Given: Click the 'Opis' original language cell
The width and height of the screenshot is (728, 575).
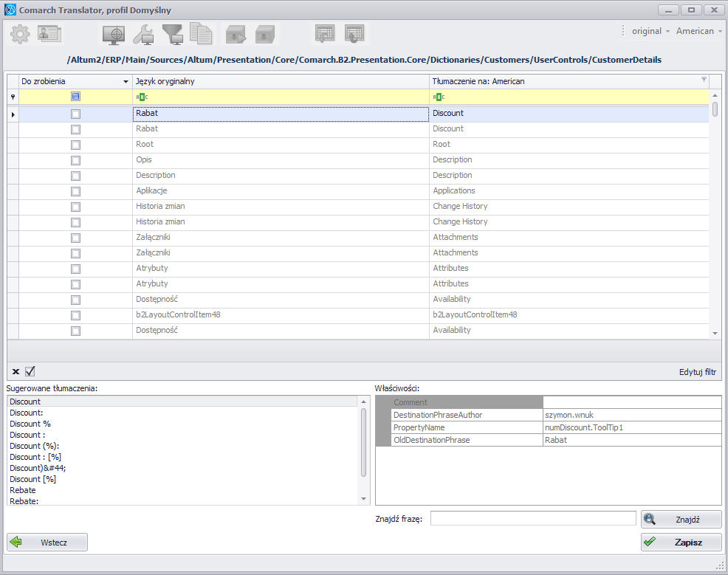Looking at the screenshot, I should coord(281,160).
